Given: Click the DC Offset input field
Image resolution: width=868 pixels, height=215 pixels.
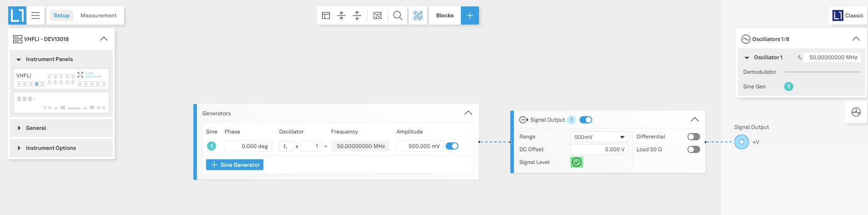Looking at the screenshot, I should click(x=599, y=149).
